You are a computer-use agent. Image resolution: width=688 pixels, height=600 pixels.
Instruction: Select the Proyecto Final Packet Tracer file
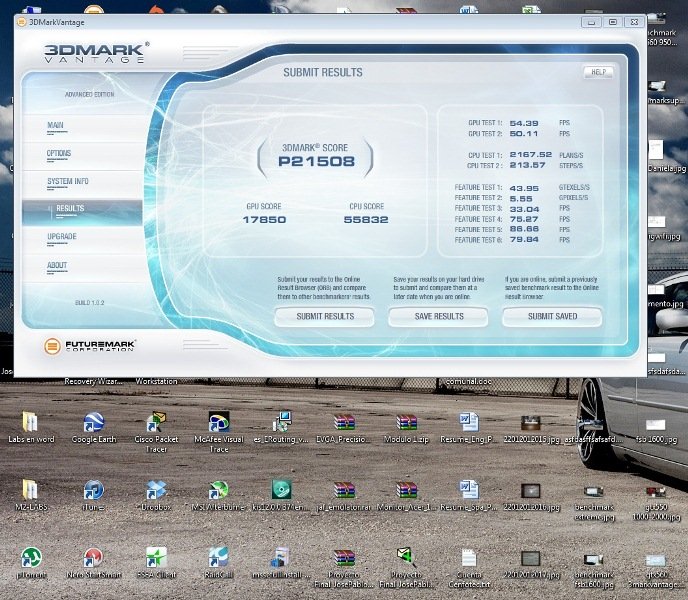[406, 557]
